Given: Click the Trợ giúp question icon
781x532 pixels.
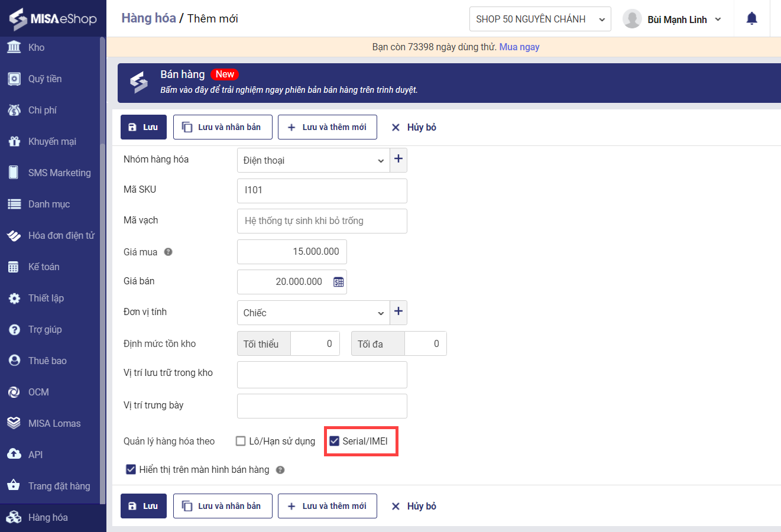Looking at the screenshot, I should coord(14,329).
